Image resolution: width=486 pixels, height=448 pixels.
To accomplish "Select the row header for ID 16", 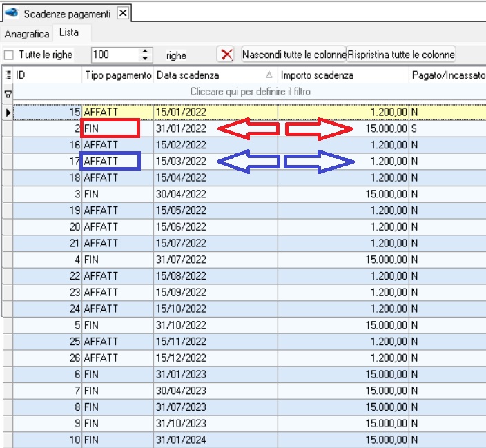I will tap(8, 145).
